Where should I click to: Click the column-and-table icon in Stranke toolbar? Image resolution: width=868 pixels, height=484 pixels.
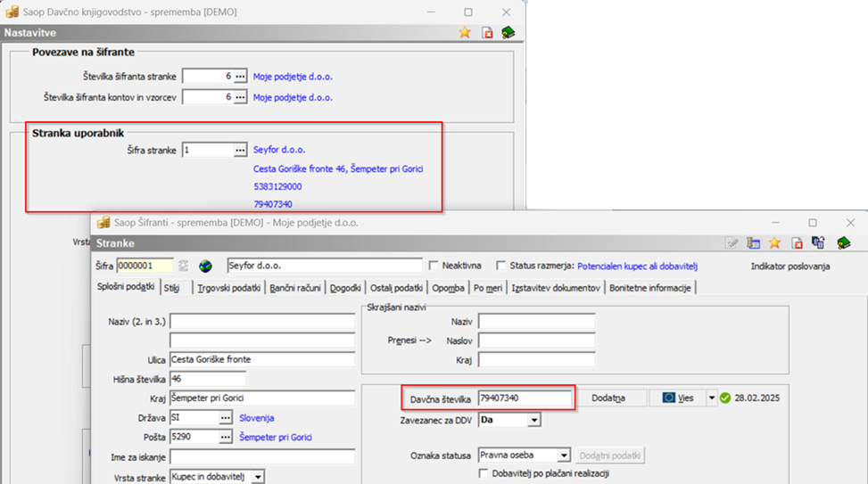click(x=753, y=242)
